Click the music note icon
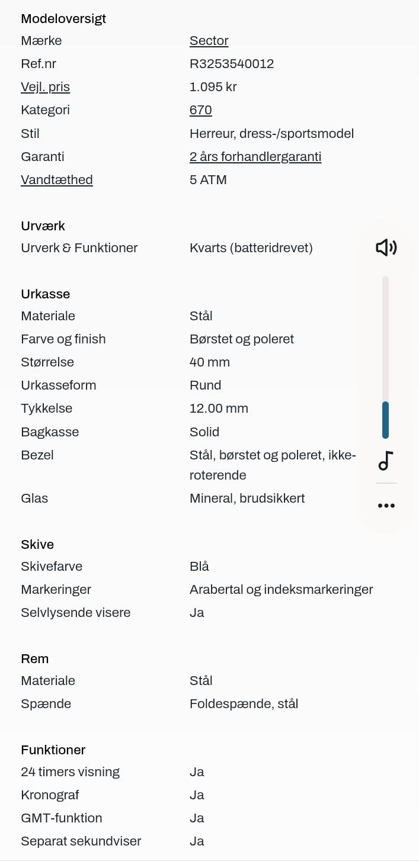 [386, 461]
